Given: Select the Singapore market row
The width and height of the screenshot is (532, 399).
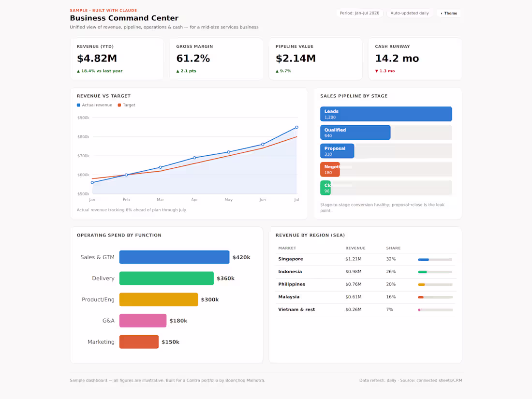Looking at the screenshot, I should click(366, 259).
